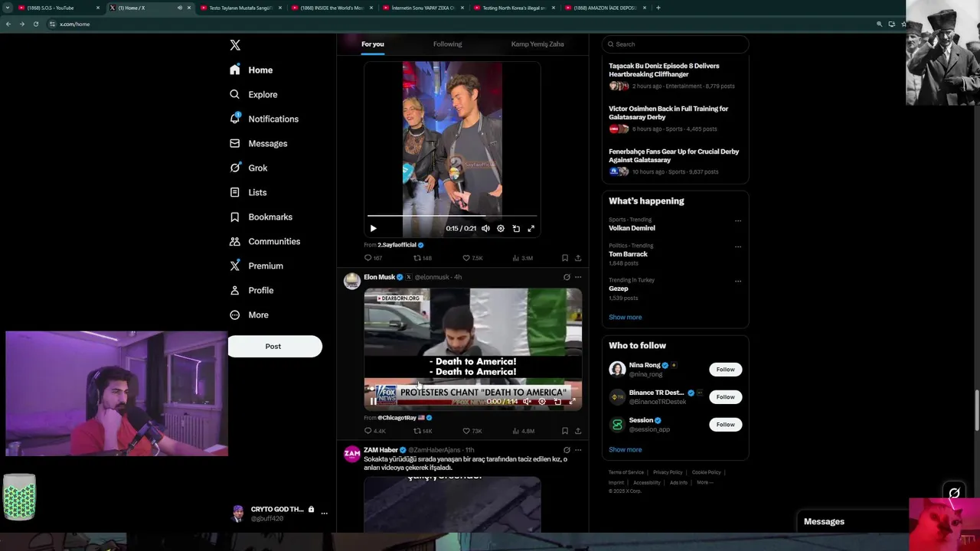
Task: Open Notifications in the sidebar
Action: tap(264, 119)
